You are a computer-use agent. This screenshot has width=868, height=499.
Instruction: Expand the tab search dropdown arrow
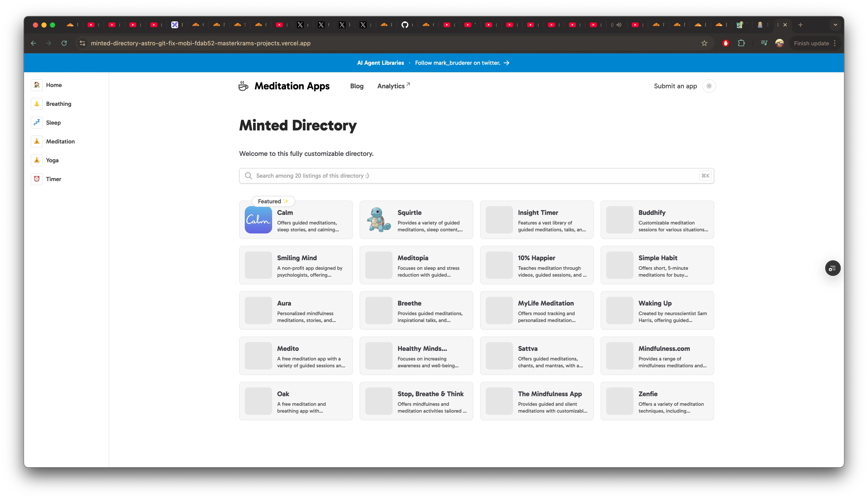coord(835,25)
